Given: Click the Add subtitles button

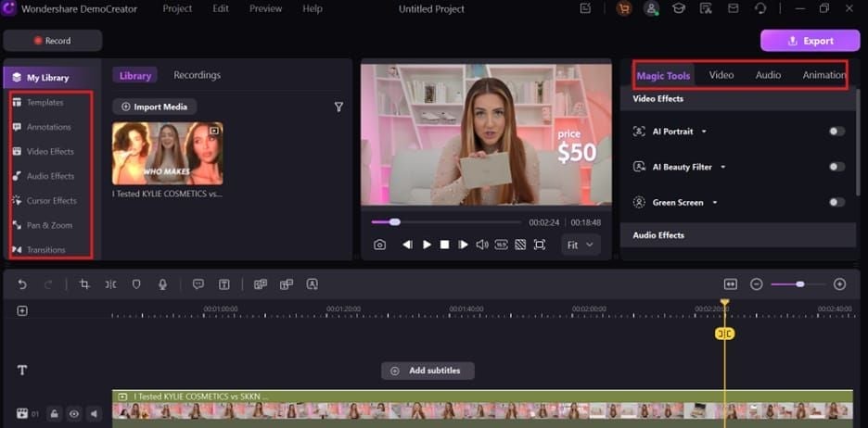Looking at the screenshot, I should (428, 371).
